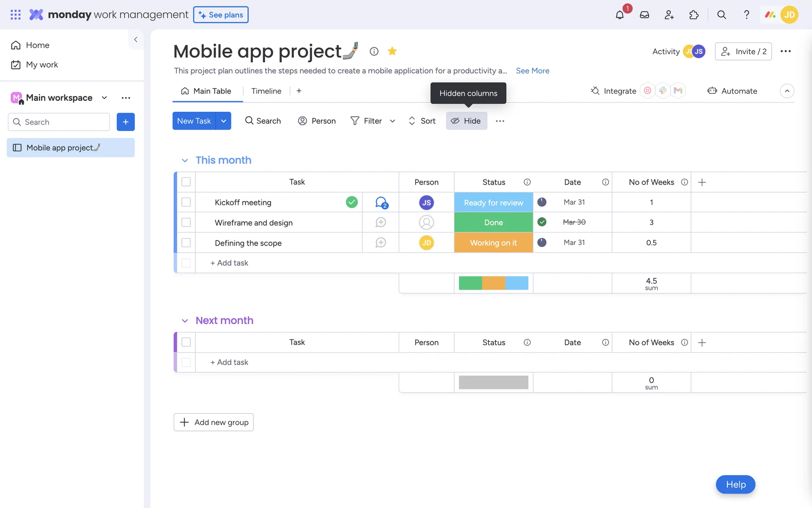Toggle the favorite star next to board title
Image resolution: width=812 pixels, height=508 pixels.
(392, 51)
